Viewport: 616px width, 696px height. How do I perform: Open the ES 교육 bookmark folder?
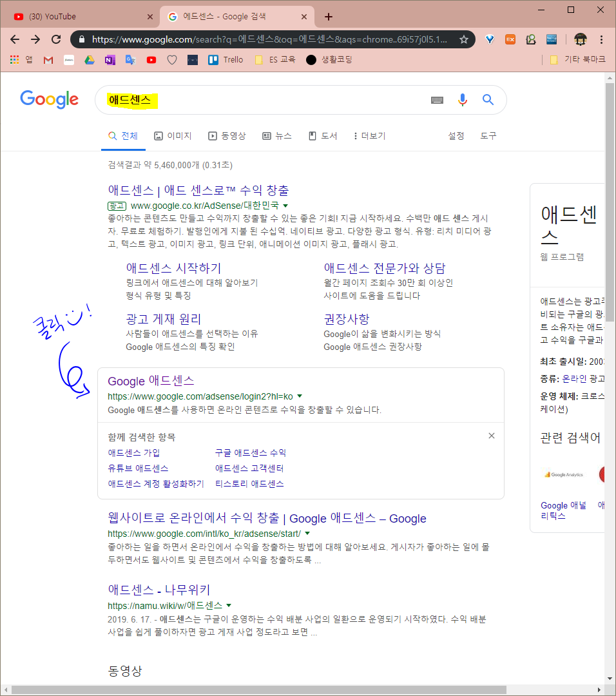point(275,60)
